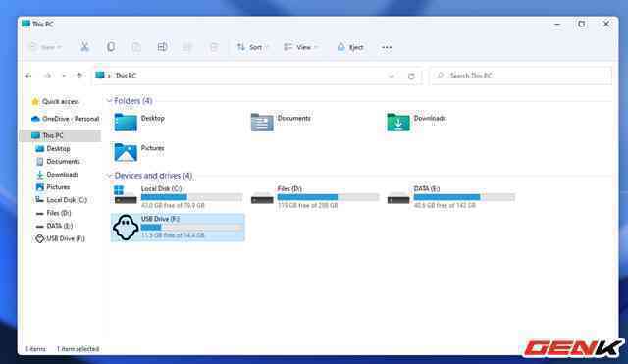
Task: Click the Cut scissors icon in toolbar
Action: (x=84, y=47)
